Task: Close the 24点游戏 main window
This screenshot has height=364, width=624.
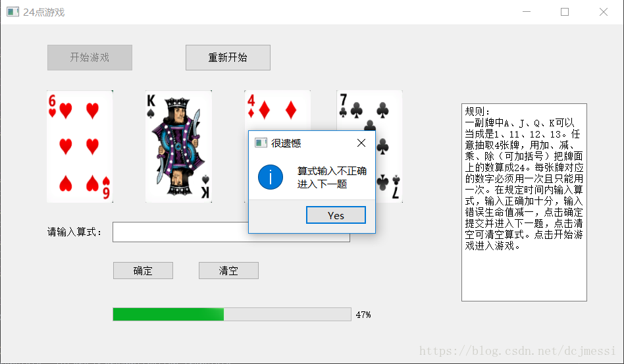Action: coord(604,12)
